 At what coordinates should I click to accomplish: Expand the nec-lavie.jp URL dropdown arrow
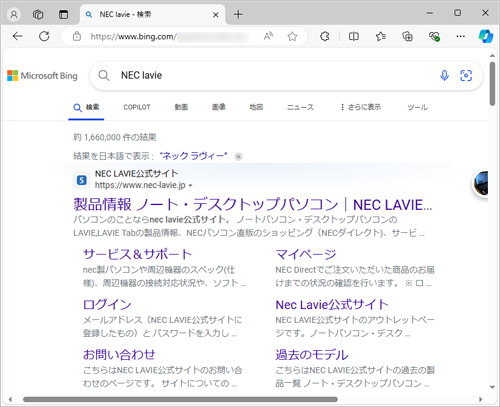click(x=190, y=186)
